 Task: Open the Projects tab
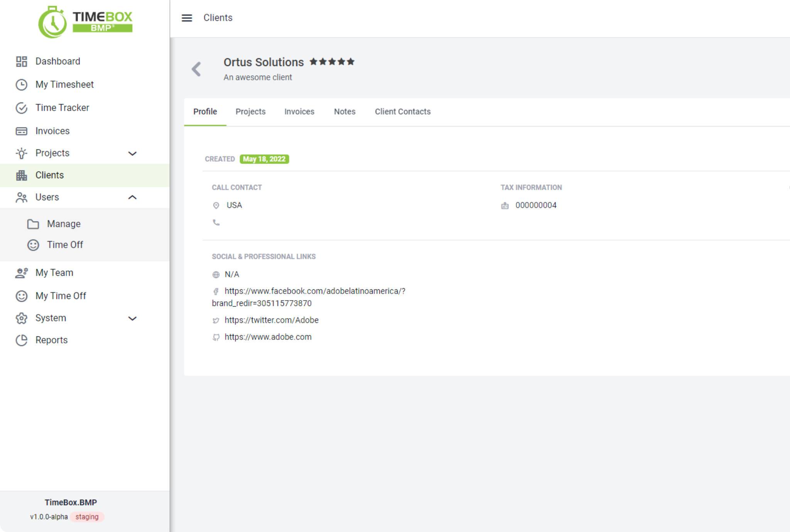(251, 112)
